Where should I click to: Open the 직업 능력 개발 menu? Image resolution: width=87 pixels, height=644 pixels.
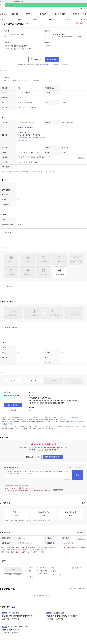coord(59,14)
